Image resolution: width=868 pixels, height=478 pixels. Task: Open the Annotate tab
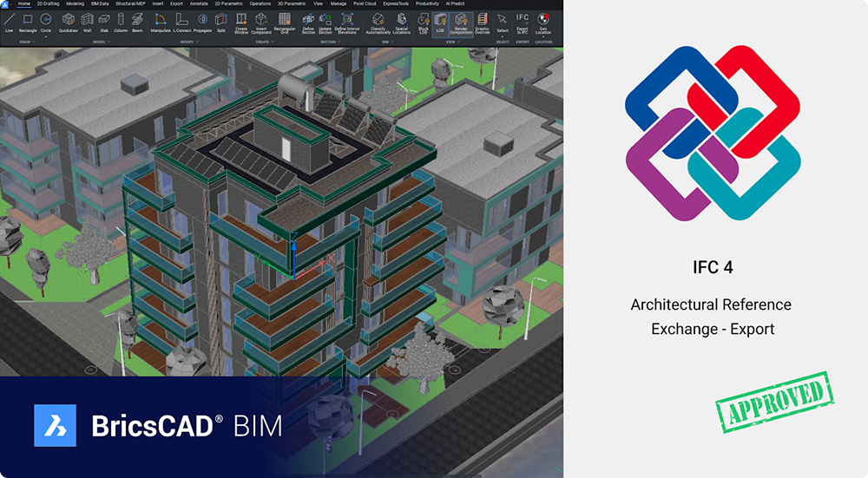[199, 3]
